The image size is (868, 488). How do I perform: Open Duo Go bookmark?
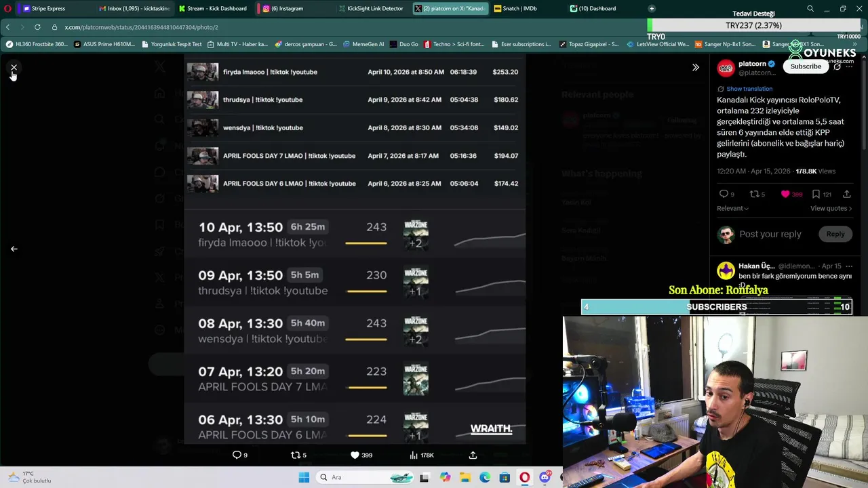click(404, 44)
